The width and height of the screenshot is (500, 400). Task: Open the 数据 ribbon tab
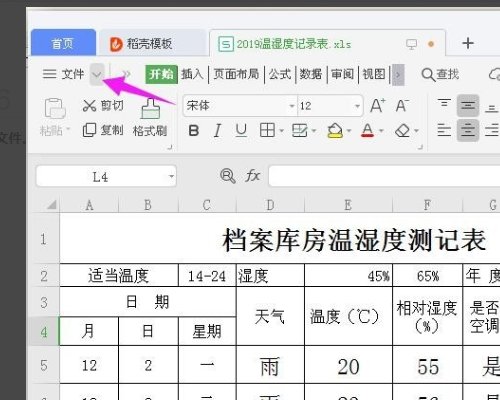point(311,74)
